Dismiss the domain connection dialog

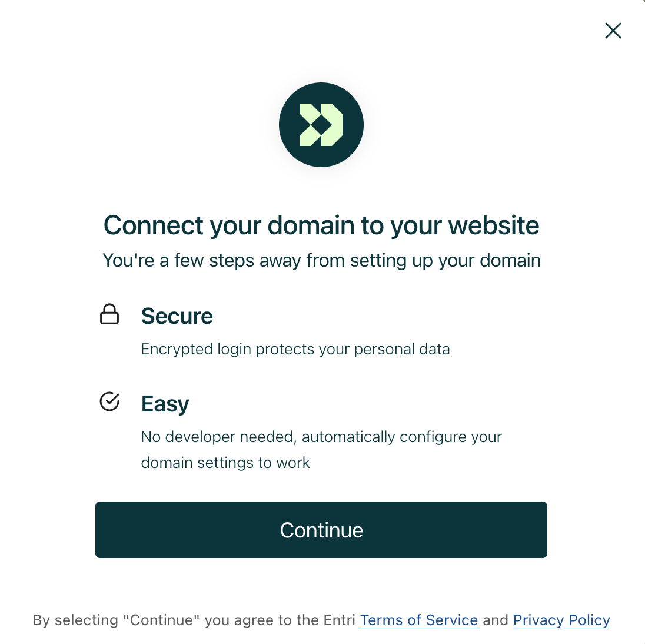pyautogui.click(x=613, y=31)
